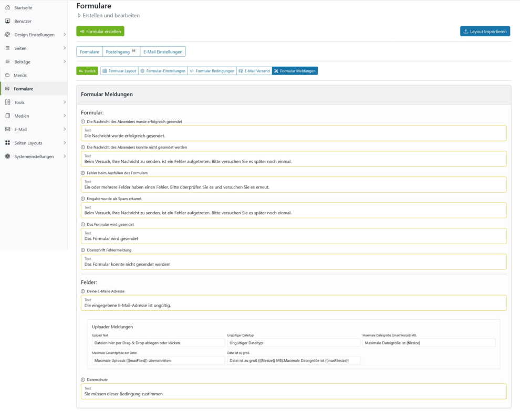Go to Startseite in sidebar
Viewport: 520px width, 420px height.
34,7
